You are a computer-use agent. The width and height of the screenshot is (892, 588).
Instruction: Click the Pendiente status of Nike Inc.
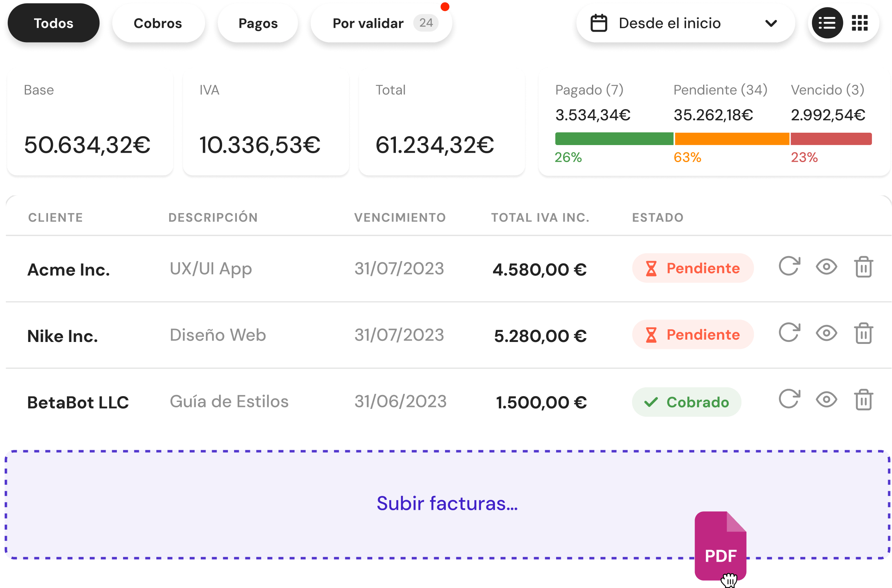693,335
